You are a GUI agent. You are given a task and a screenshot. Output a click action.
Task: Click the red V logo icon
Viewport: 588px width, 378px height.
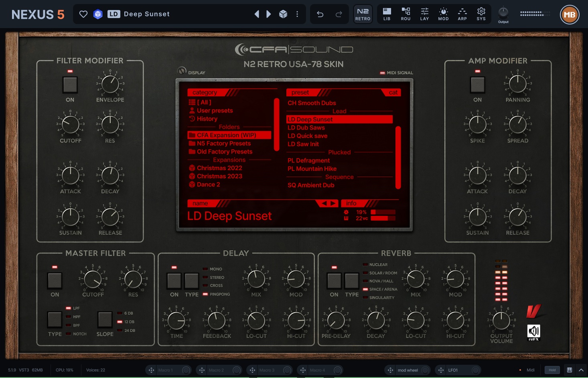(534, 311)
